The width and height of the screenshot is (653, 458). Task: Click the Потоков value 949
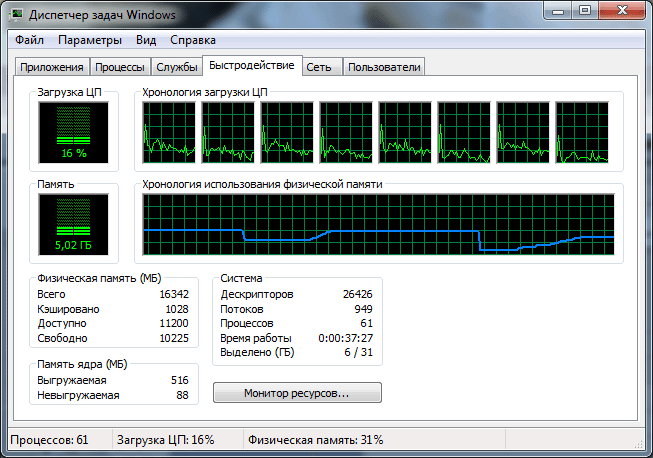(x=364, y=309)
